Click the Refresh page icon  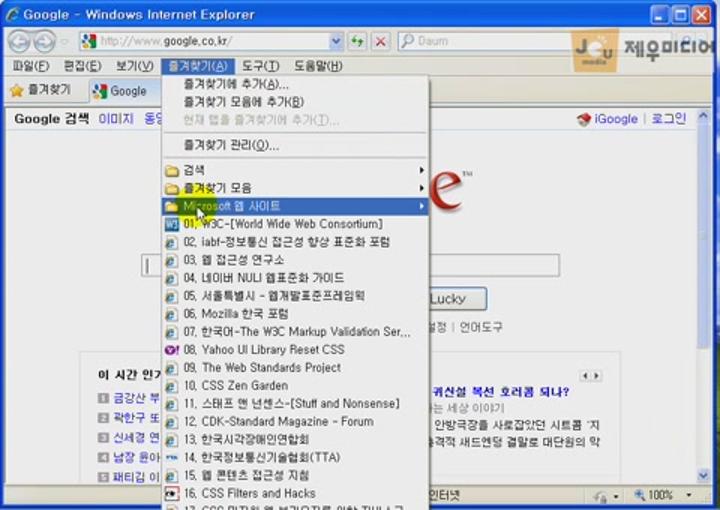click(357, 42)
